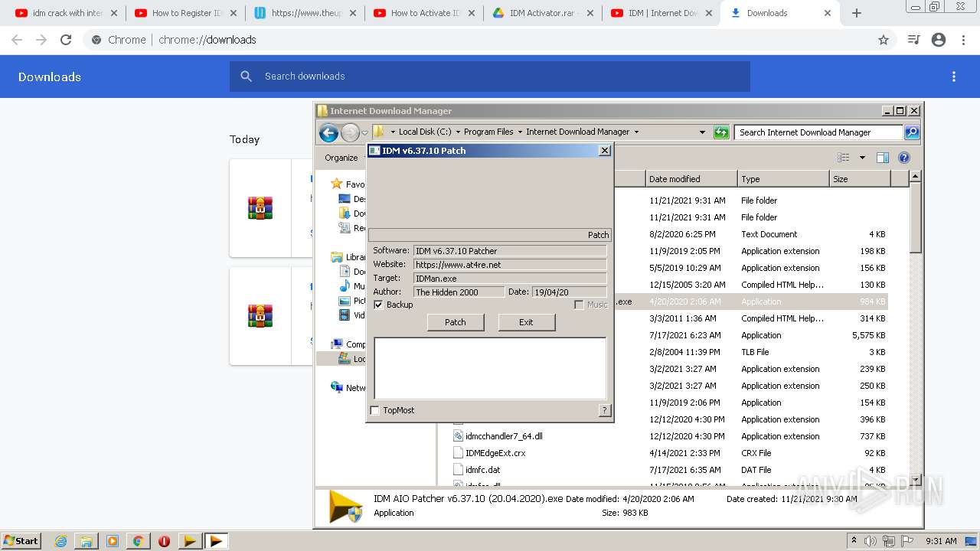
Task: Switch to 'idm crack with inter' tab
Action: [x=67, y=13]
